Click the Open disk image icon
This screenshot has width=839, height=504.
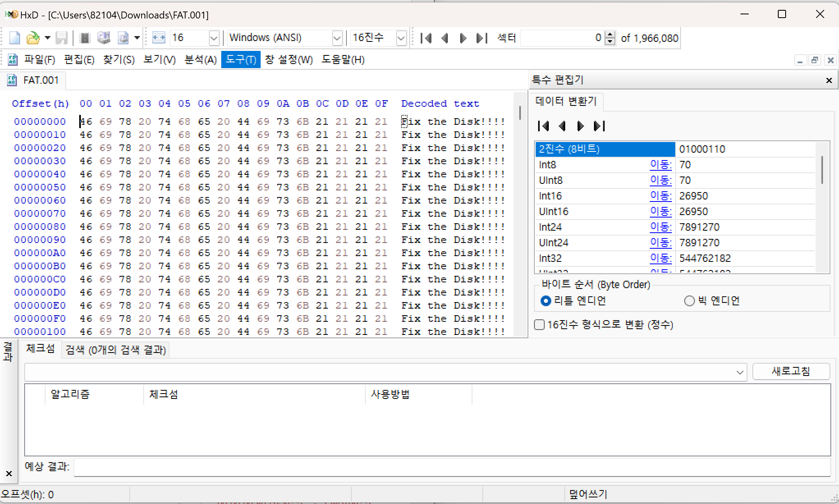pyautogui.click(x=123, y=38)
